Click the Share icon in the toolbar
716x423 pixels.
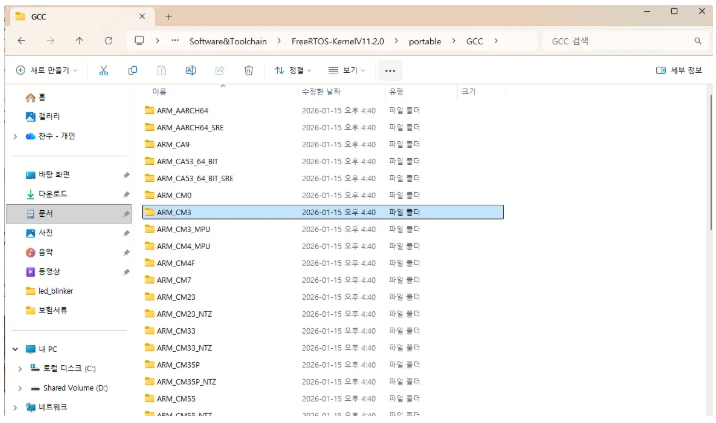pyautogui.click(x=220, y=70)
